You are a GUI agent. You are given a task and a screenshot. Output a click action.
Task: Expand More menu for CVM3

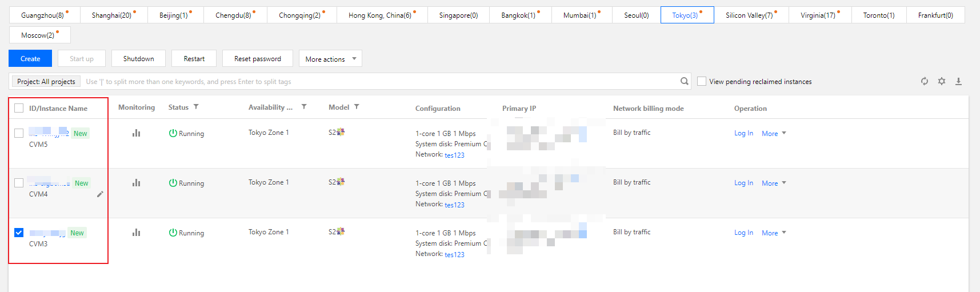tap(774, 233)
